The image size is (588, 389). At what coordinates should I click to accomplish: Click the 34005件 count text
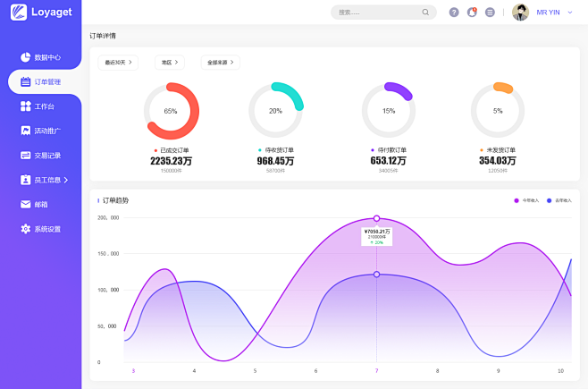(x=388, y=171)
